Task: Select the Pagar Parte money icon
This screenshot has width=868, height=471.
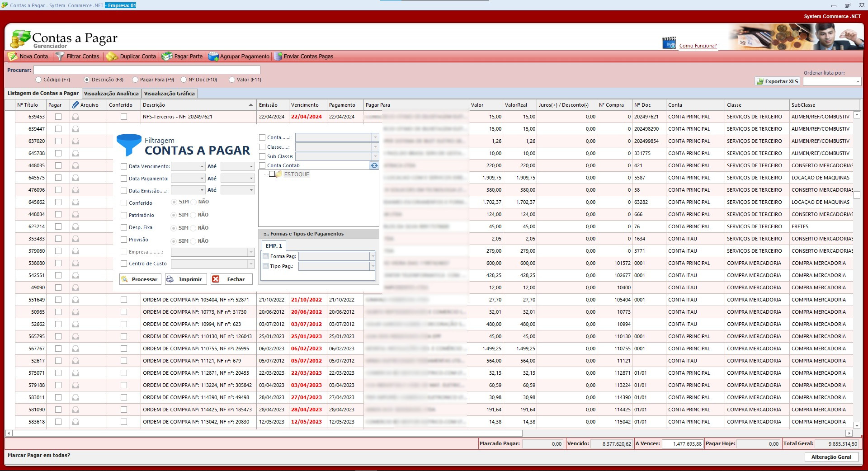Action: pos(167,57)
